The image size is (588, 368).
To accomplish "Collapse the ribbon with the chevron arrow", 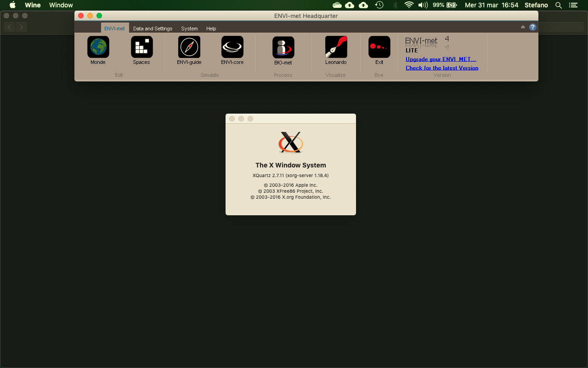I will click(x=523, y=27).
